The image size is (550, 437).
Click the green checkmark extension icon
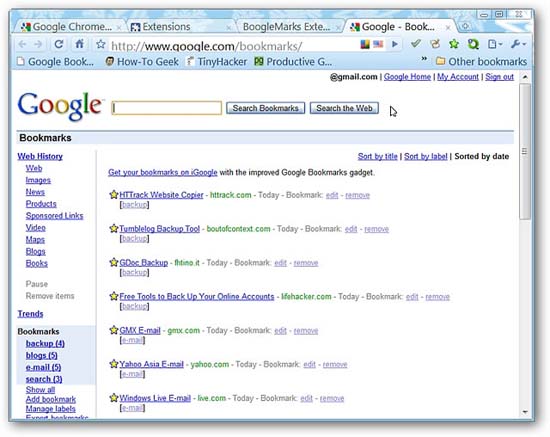(x=416, y=44)
